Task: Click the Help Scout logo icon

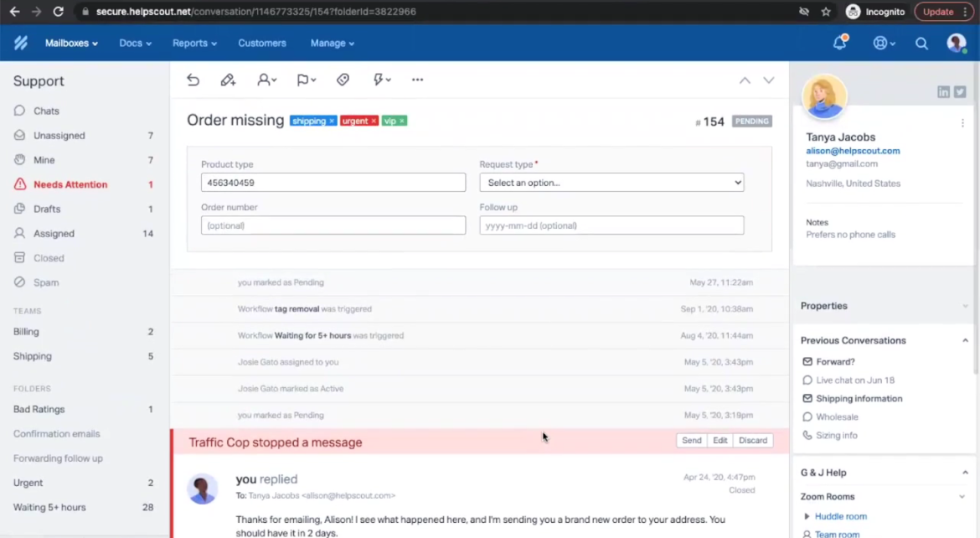Action: 21,43
